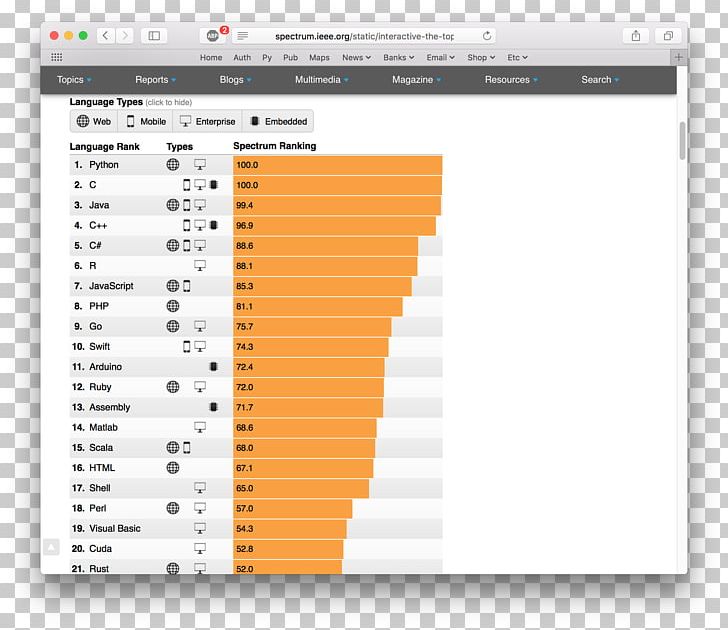
Task: Click the enterprise icon in Cuda row
Action: coord(200,548)
